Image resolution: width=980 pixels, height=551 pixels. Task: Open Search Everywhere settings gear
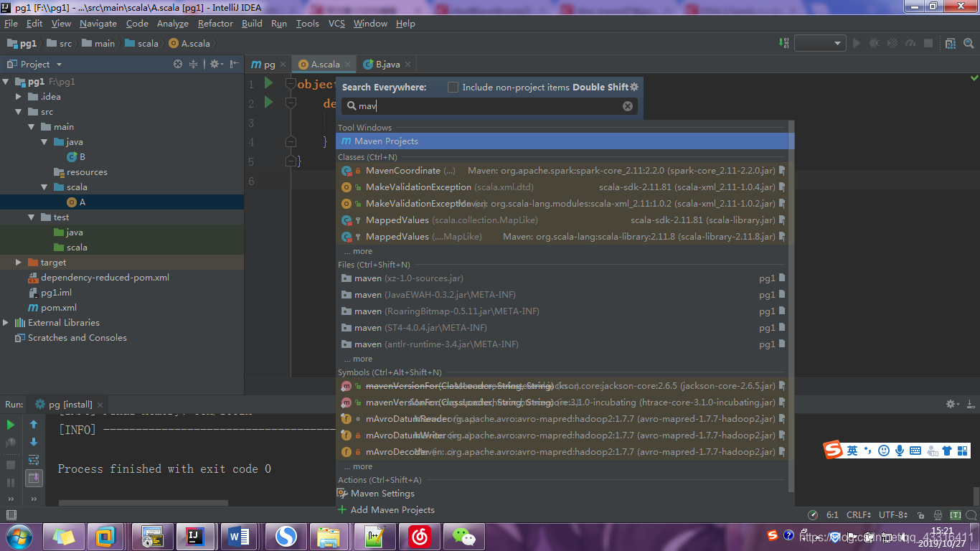634,87
